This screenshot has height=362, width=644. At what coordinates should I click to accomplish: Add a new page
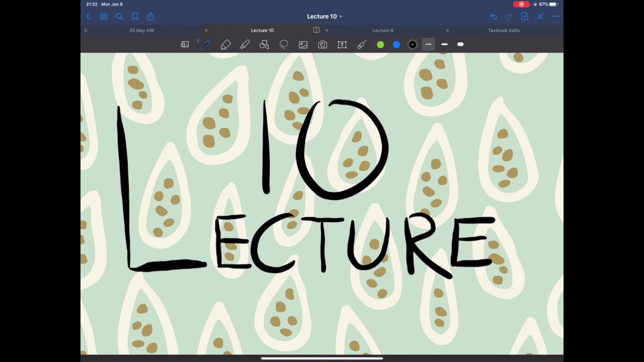pos(525,17)
